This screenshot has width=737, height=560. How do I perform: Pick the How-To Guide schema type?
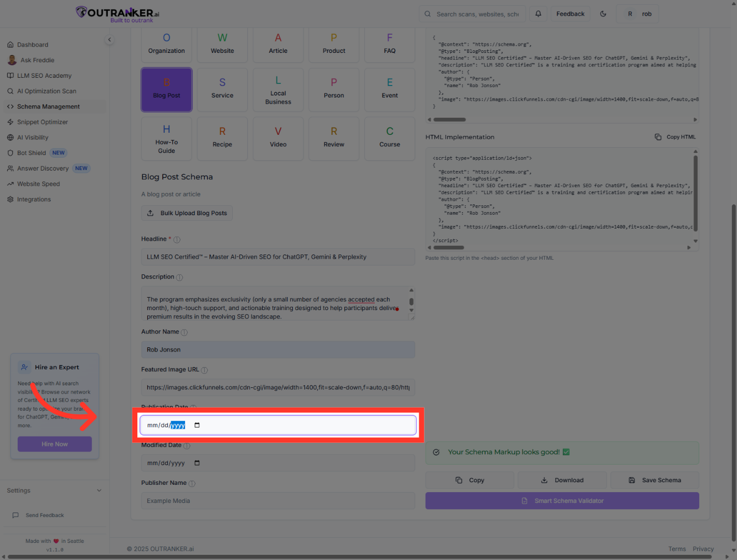(x=166, y=139)
